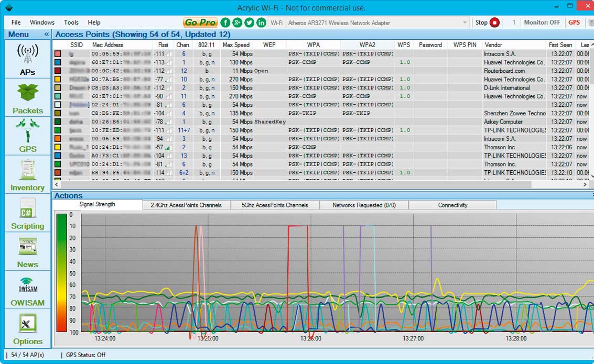Click the red Stop capture icon
This screenshot has height=364, width=594.
coord(495,23)
